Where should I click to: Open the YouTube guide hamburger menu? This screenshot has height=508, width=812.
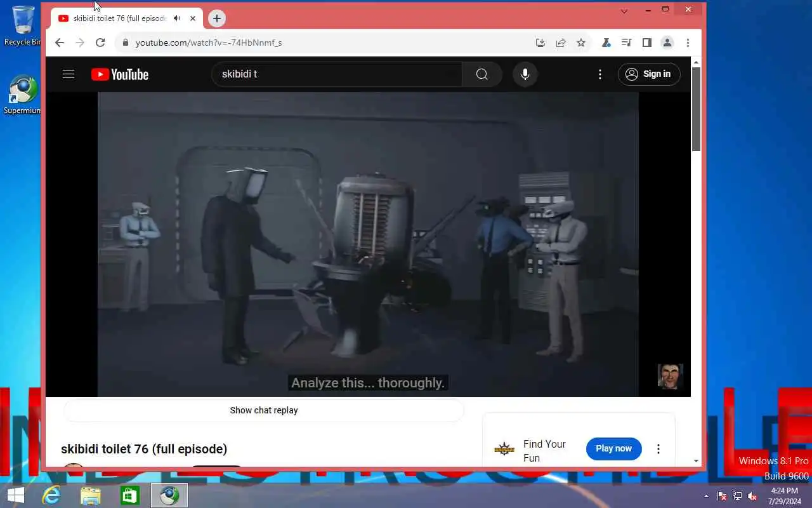tap(69, 74)
